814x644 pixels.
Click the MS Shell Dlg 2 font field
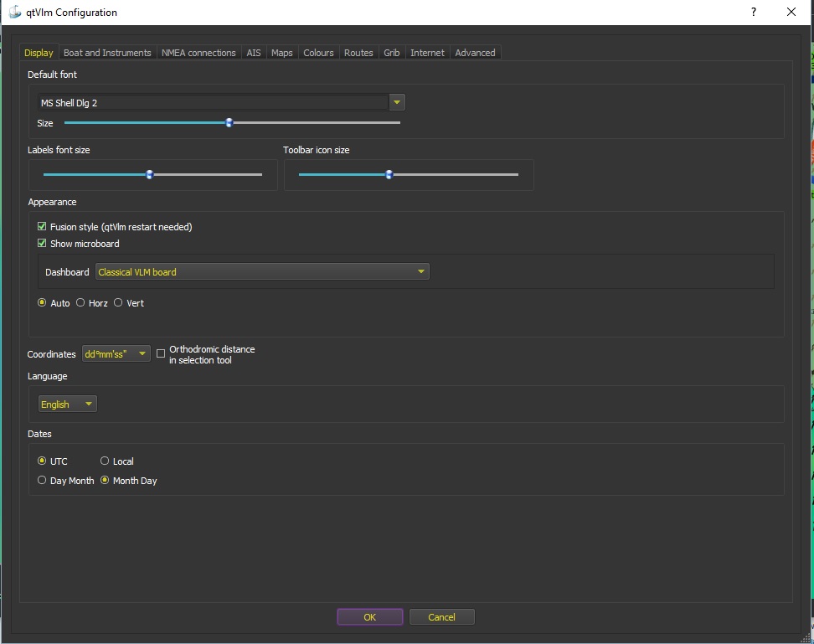click(214, 103)
